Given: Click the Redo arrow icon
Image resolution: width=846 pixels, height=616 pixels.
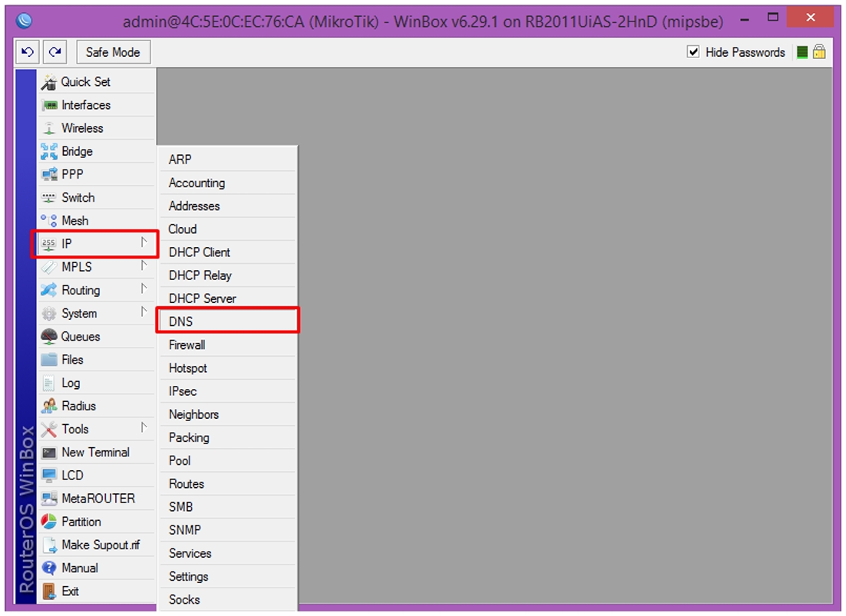Looking at the screenshot, I should pyautogui.click(x=55, y=52).
